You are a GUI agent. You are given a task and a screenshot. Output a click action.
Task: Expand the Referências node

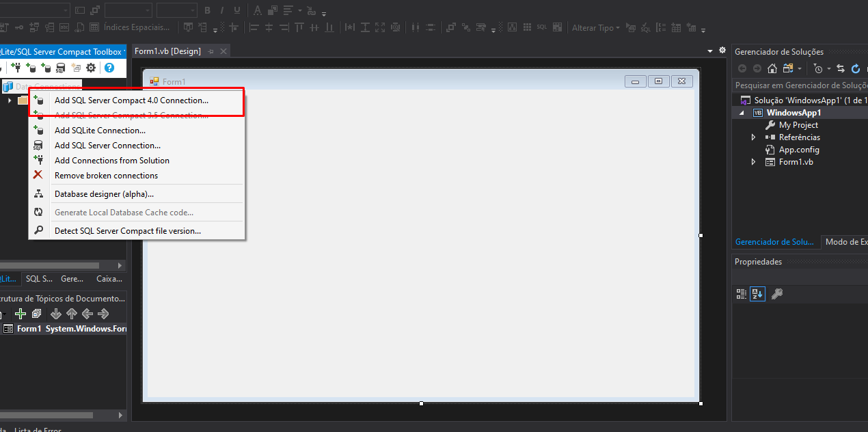754,137
